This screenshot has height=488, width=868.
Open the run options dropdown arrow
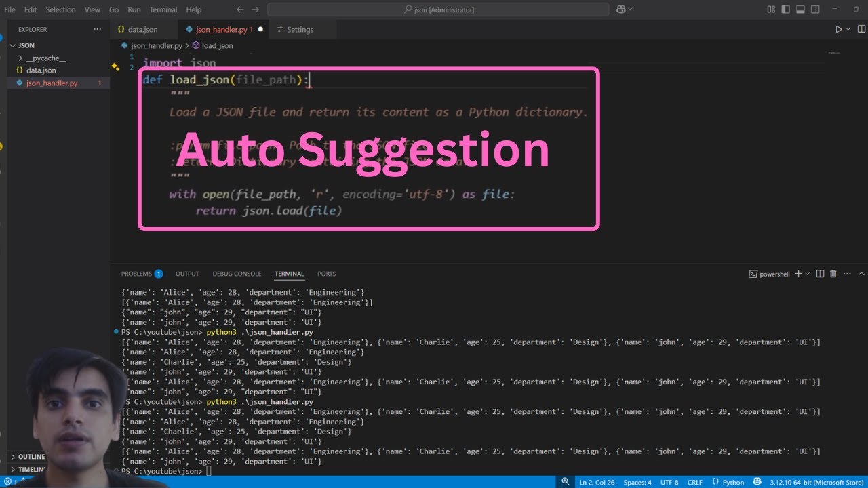848,30
